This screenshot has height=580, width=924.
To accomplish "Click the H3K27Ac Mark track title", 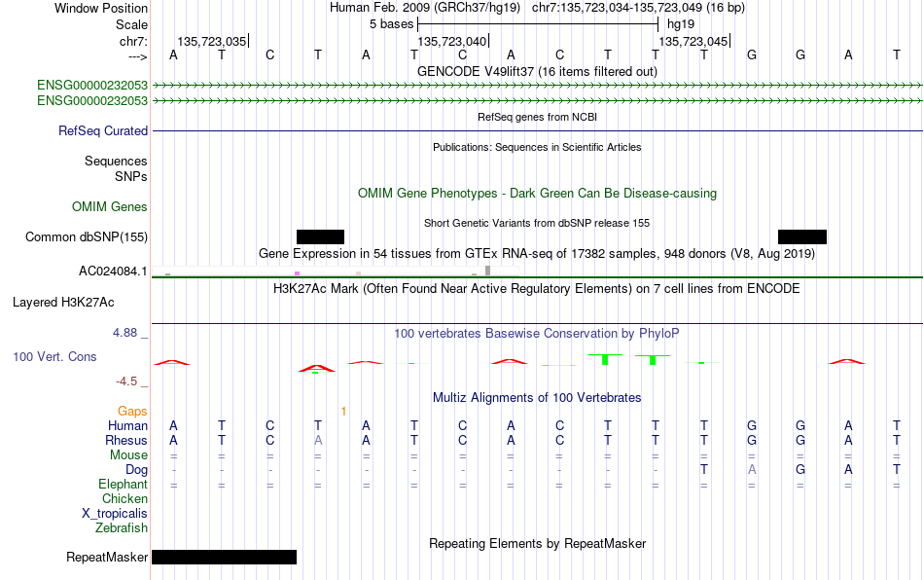I will [x=537, y=288].
